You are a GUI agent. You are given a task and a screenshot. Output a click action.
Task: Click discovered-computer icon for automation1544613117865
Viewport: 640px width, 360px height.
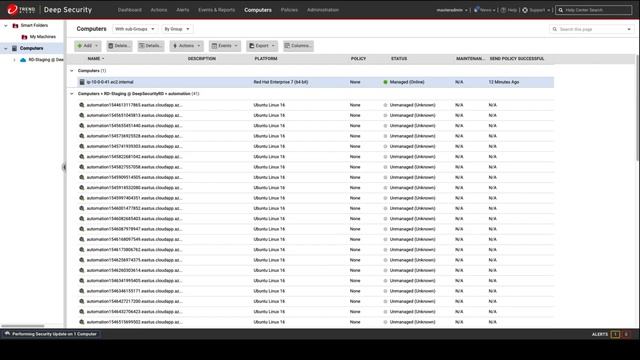point(82,105)
